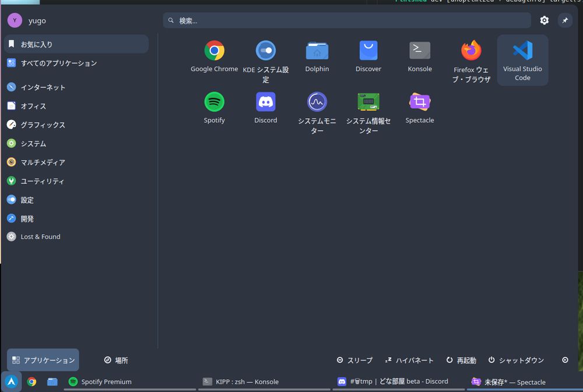583x392 pixels.
Task: Open グラフィックス category
Action: [x=76, y=125]
